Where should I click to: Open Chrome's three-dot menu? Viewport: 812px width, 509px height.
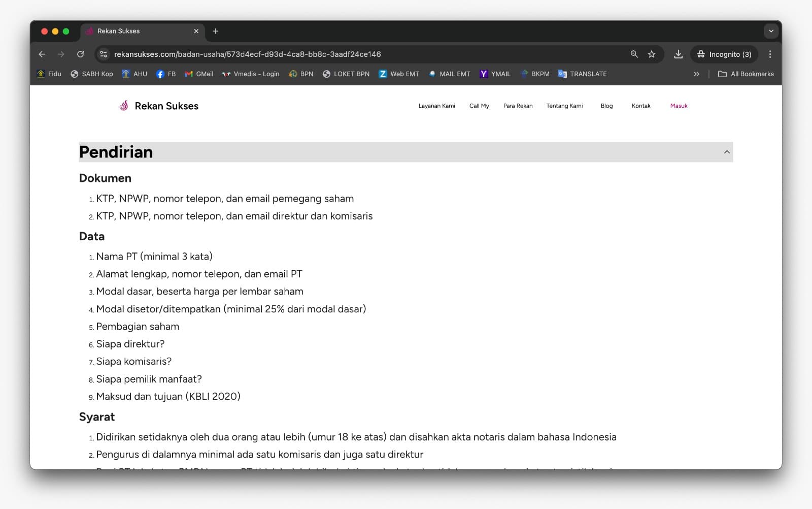click(x=770, y=54)
